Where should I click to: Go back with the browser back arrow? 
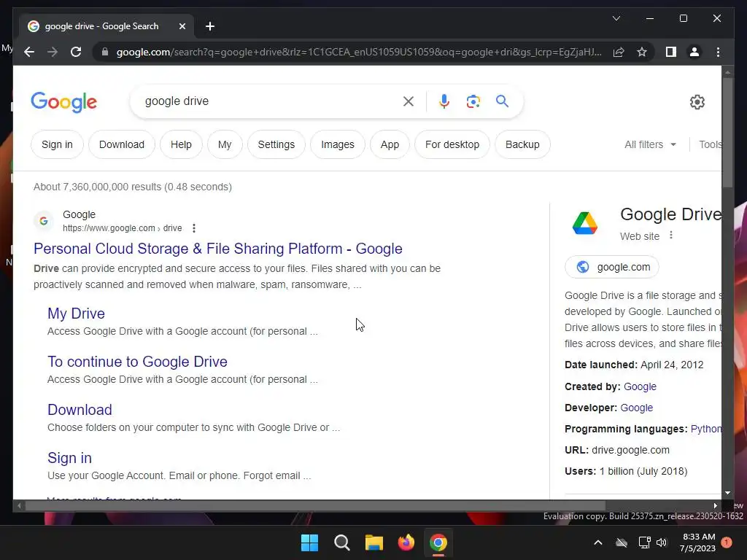(x=29, y=52)
